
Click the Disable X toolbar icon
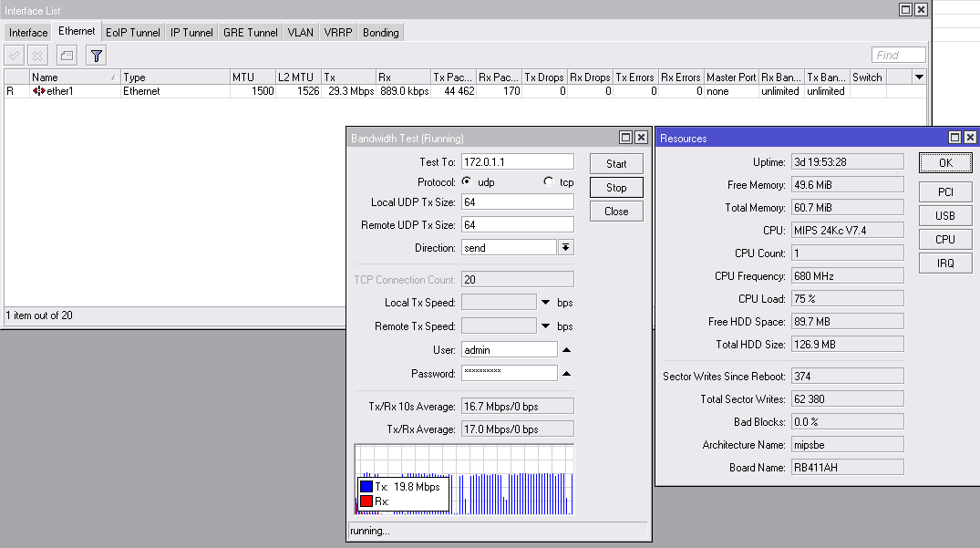tap(38, 56)
